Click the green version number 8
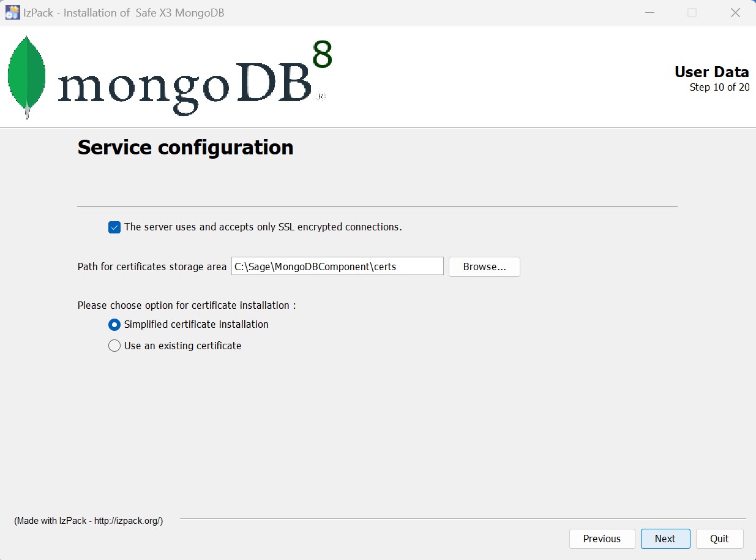This screenshot has height=560, width=756. click(x=322, y=55)
